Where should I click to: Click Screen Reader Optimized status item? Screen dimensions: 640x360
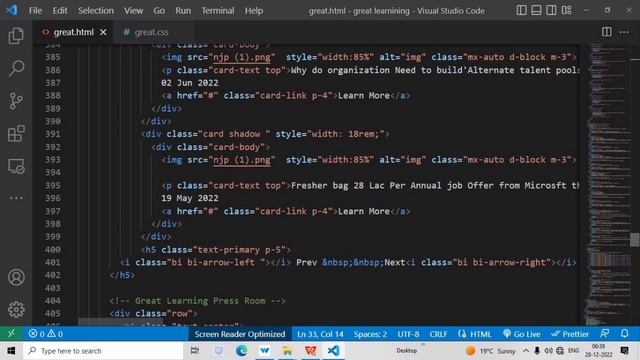(240, 334)
